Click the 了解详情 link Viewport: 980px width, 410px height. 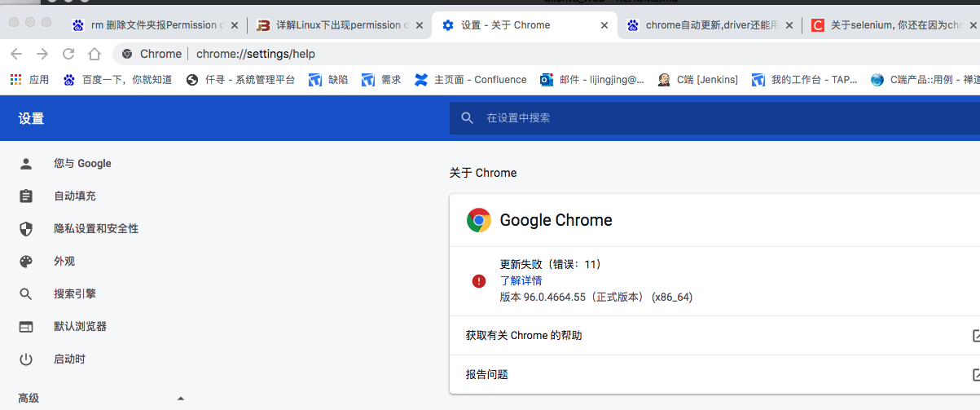[x=521, y=280]
